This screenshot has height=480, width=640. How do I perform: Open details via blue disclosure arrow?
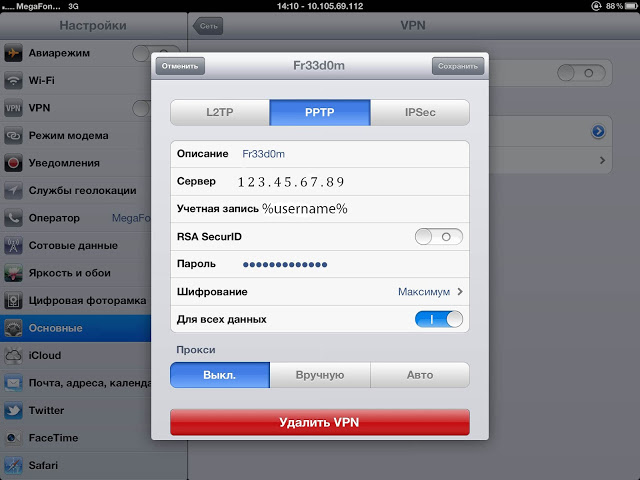tap(599, 131)
